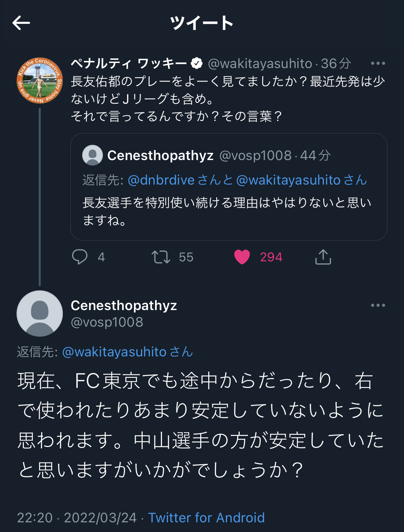The image size is (404, 532).
Task: Tap the @wakitayasuhito handle in the tweet header
Action: (260, 63)
